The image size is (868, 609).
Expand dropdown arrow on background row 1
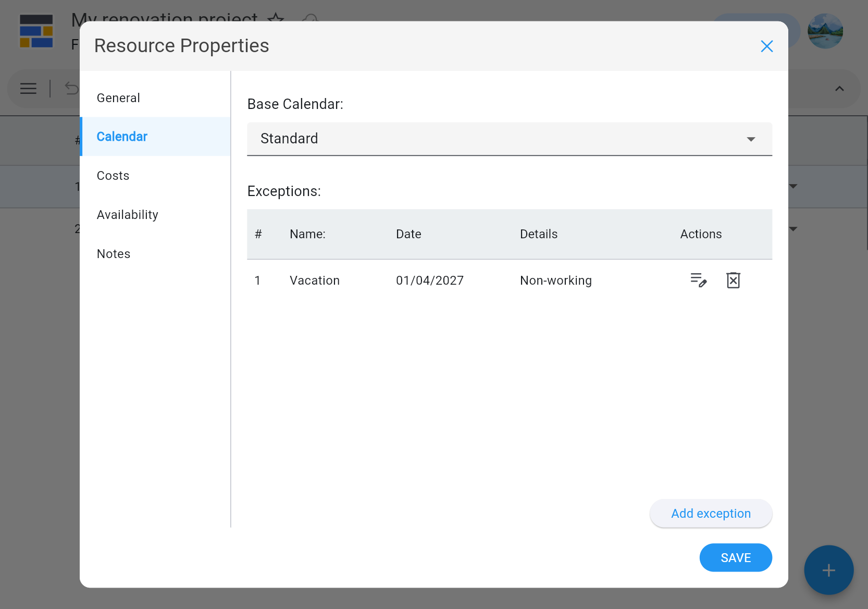(793, 186)
